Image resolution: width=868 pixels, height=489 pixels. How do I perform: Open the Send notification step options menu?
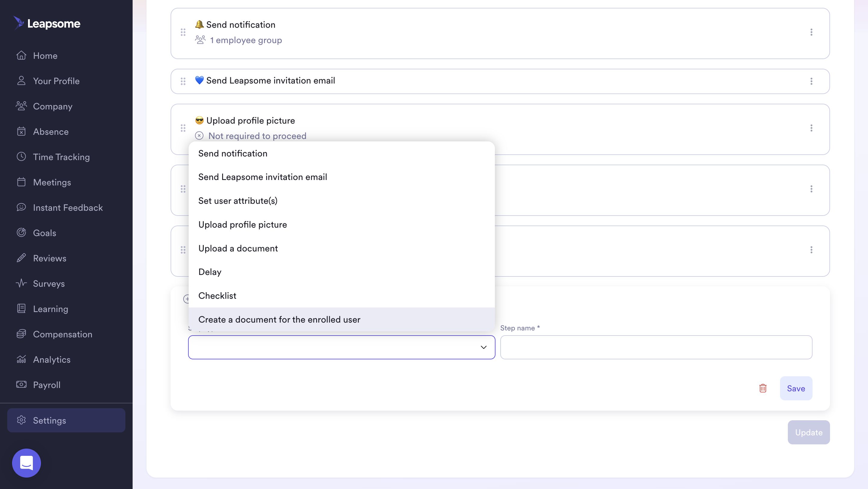pos(811,32)
